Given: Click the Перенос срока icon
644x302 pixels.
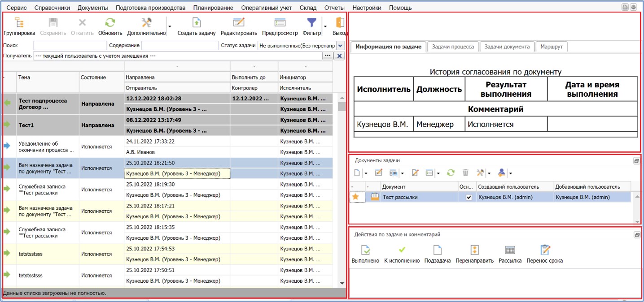Looking at the screenshot, I should 544,250.
